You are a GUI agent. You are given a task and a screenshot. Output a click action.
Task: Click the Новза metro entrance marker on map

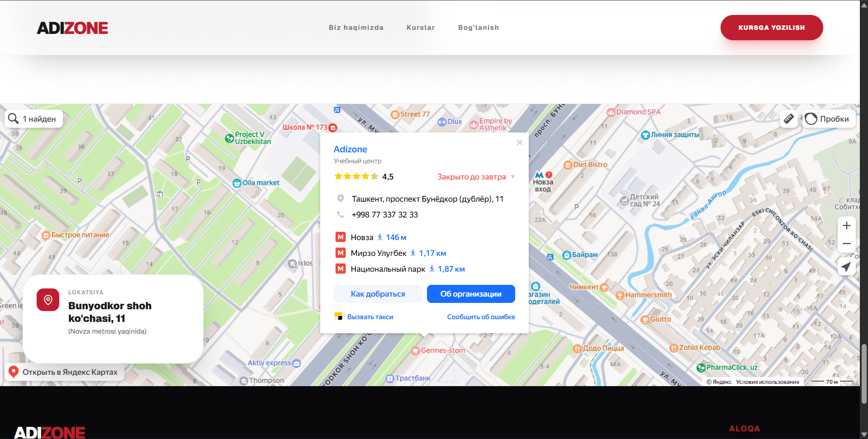(543, 182)
